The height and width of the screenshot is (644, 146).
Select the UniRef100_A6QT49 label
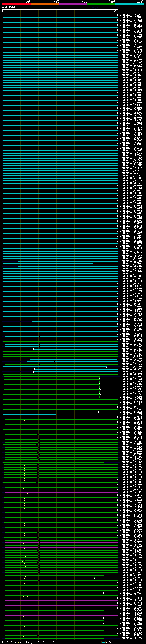pos(131,578)
